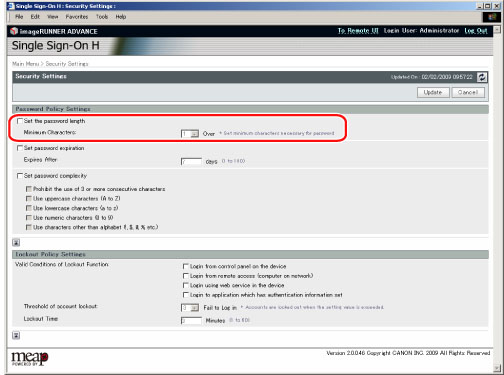Check Login using web service in the device

point(186,285)
